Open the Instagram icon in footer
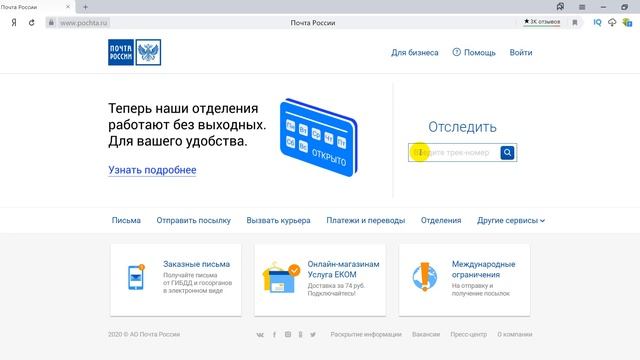 [x=288, y=334]
